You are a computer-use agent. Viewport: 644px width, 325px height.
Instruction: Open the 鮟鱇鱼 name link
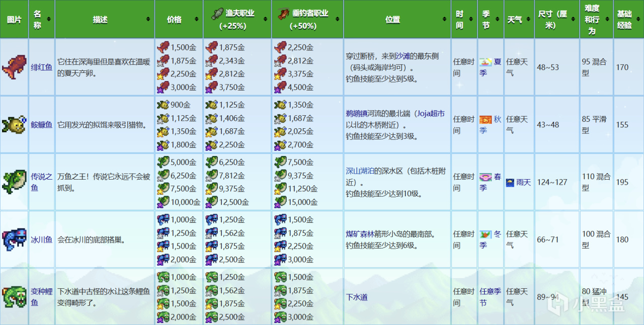pyautogui.click(x=42, y=124)
